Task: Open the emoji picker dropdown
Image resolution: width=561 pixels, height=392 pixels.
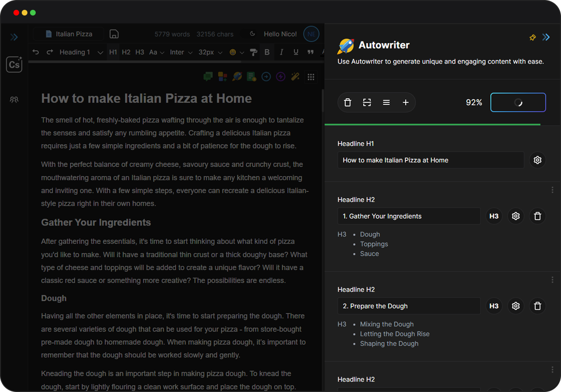Action: [237, 52]
